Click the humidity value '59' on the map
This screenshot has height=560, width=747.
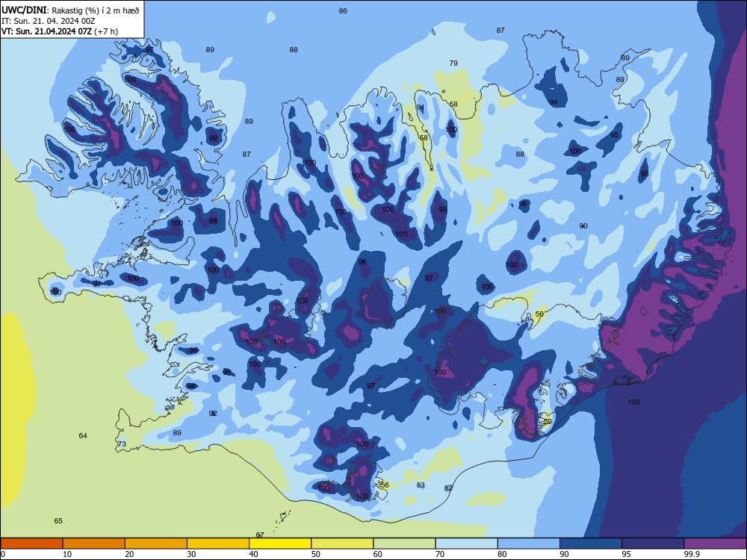point(548,422)
